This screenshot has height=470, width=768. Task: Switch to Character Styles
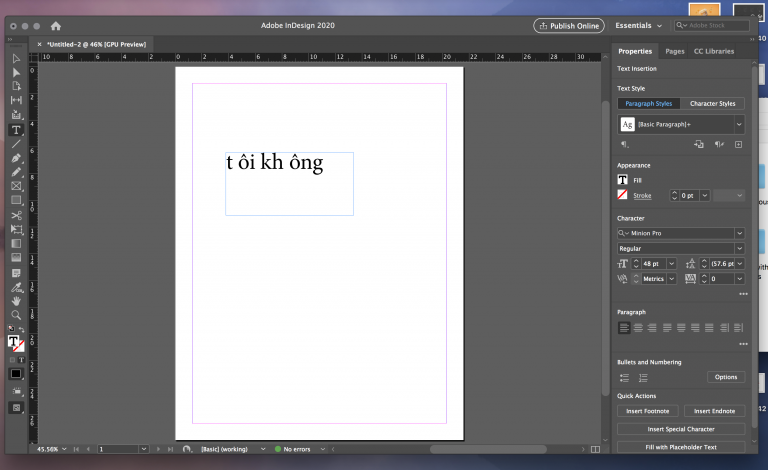(713, 103)
